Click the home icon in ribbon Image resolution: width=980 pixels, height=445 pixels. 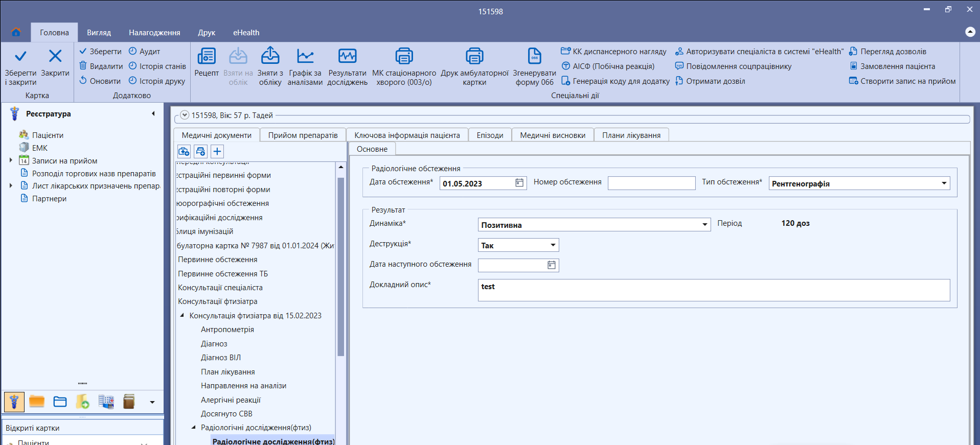tap(16, 32)
